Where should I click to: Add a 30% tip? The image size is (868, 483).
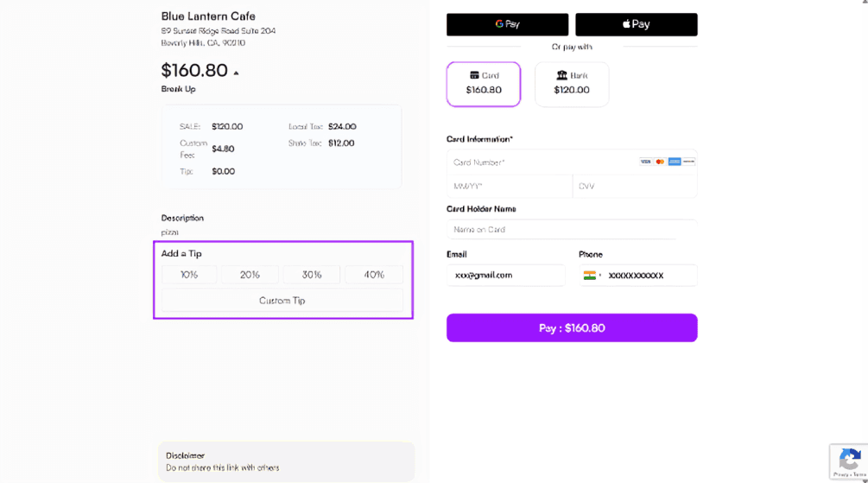pyautogui.click(x=312, y=275)
